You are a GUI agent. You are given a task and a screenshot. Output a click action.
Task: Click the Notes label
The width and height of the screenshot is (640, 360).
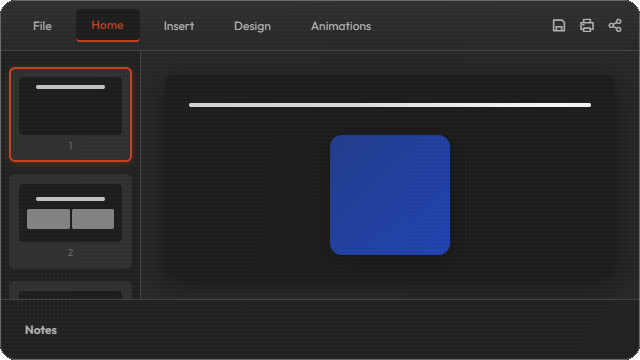41,330
